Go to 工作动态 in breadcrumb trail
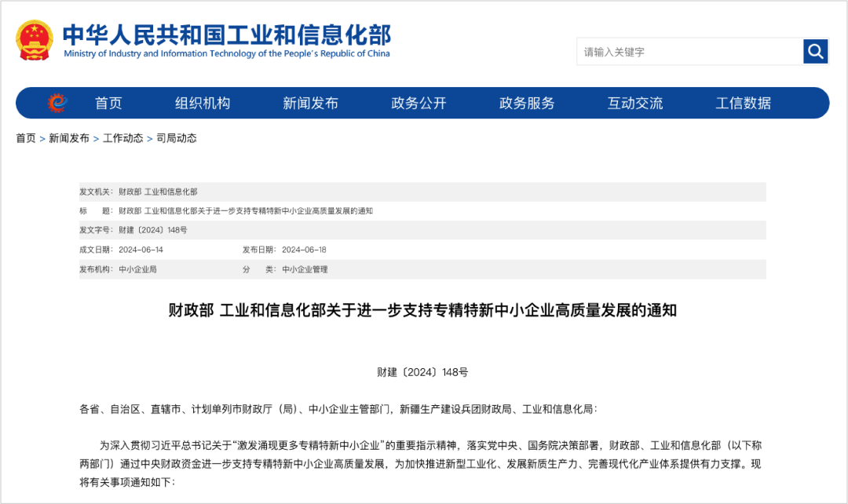This screenshot has width=848, height=504. 122,138
